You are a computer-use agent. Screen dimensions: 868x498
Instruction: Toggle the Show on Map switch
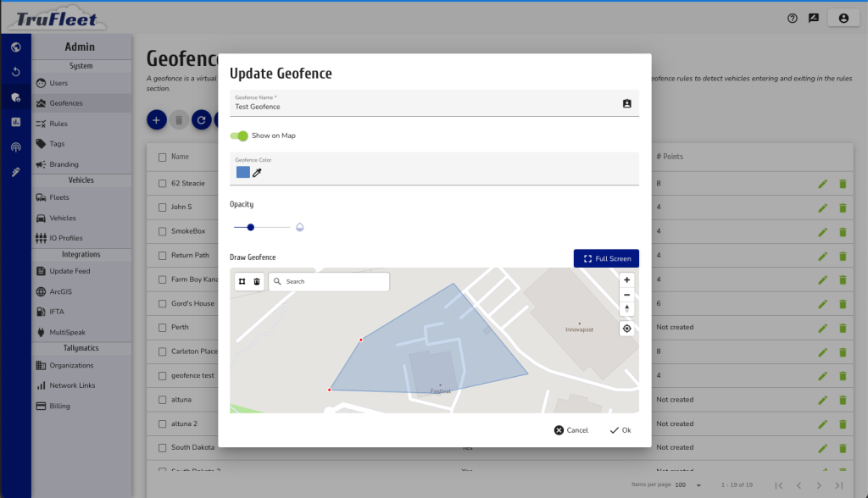(x=240, y=135)
